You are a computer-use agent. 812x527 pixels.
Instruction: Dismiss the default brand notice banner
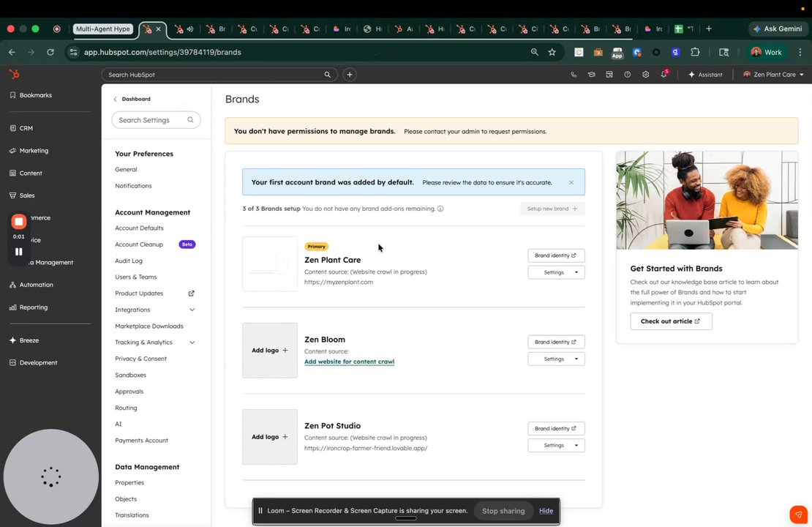[x=571, y=182]
